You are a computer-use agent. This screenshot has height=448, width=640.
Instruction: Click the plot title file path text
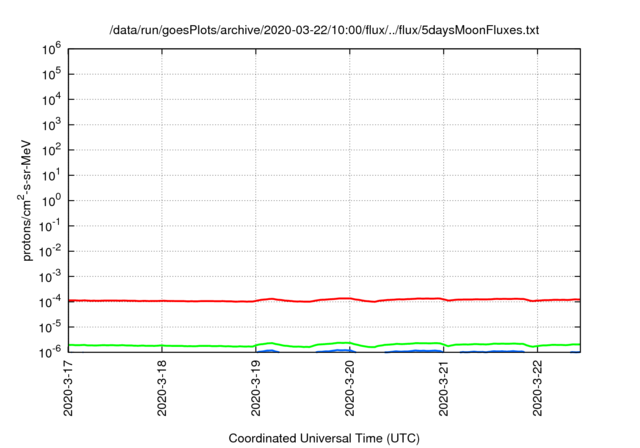(x=324, y=30)
